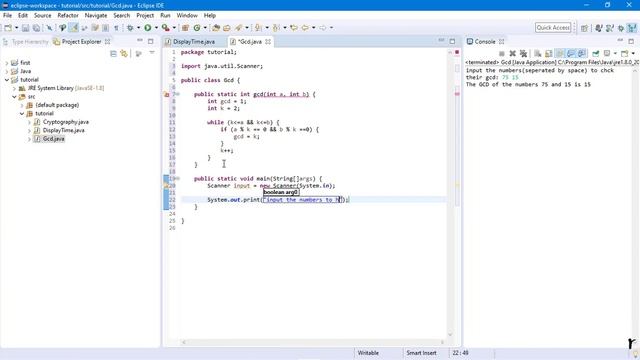Expand the JRE System Library node
Viewport: 640px width, 360px height.
pyautogui.click(x=14, y=88)
